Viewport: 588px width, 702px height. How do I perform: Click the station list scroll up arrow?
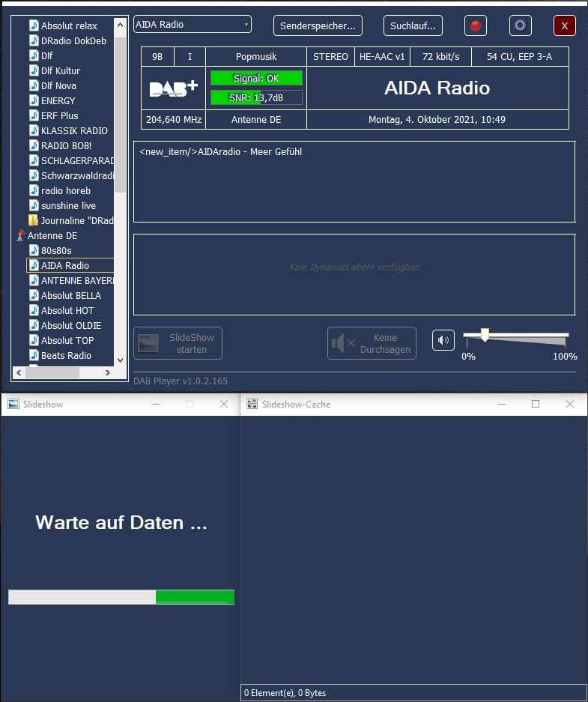pyautogui.click(x=120, y=25)
